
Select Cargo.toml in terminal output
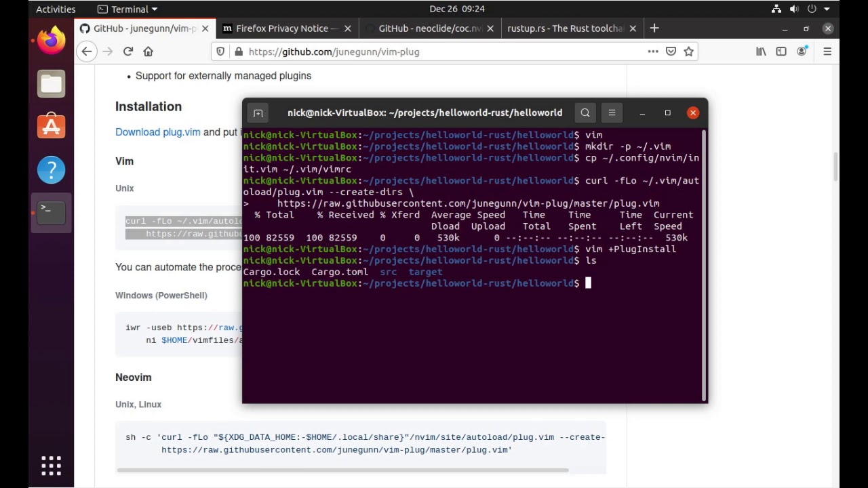(340, 272)
